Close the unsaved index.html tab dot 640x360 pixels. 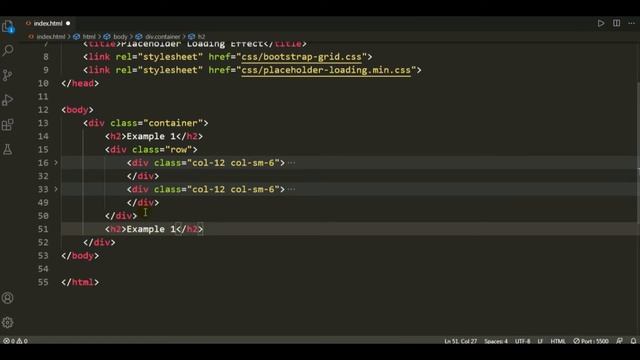[x=68, y=23]
